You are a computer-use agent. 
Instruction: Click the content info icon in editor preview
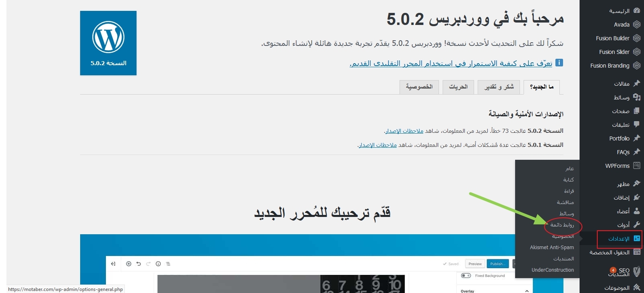[158, 264]
